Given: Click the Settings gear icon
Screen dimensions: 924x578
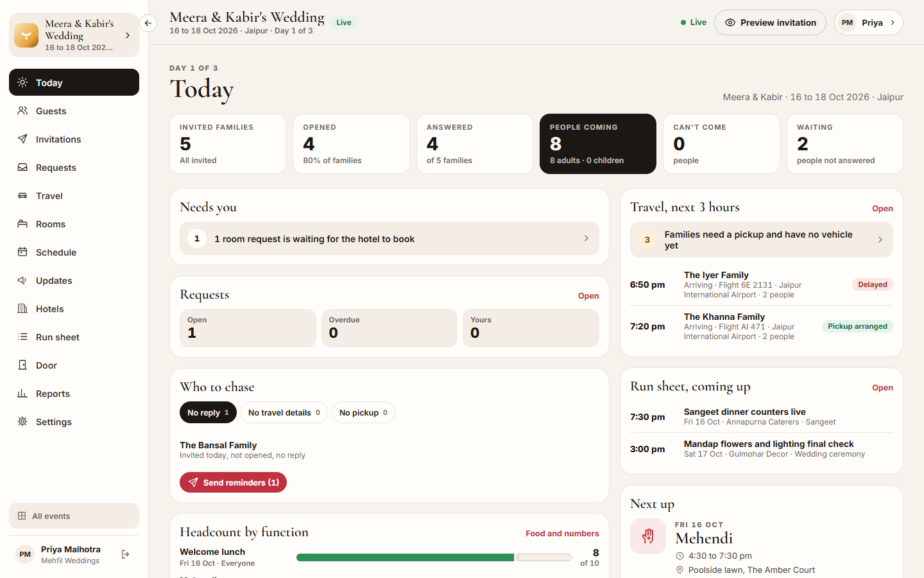Looking at the screenshot, I should [x=22, y=421].
